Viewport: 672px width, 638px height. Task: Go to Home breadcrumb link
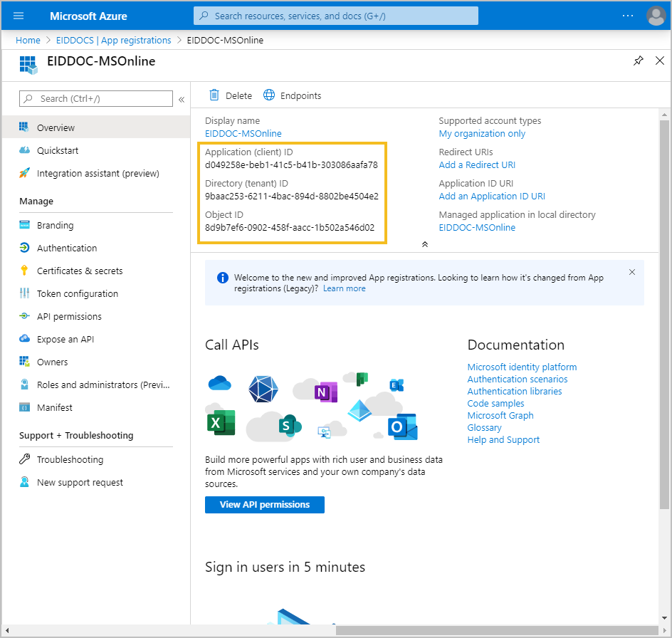[28, 41]
